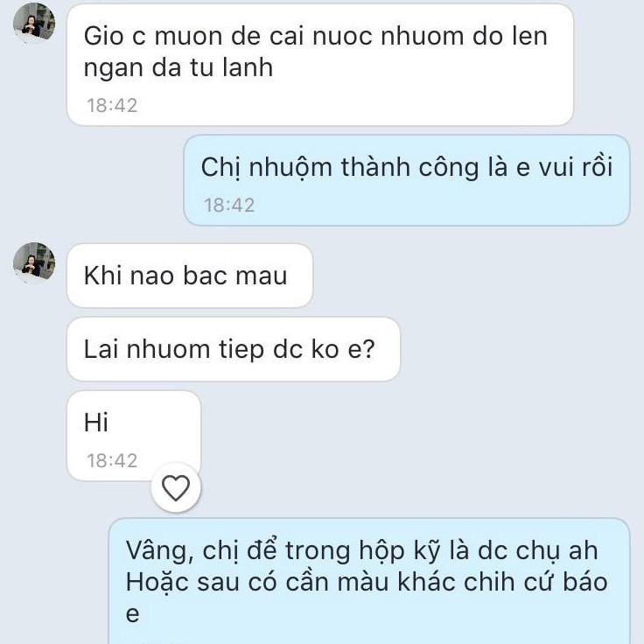Tap the line "Hoặc sau có cần màu khác chih cứ báo"
Viewport: 644px width, 644px height.
[x=366, y=582]
